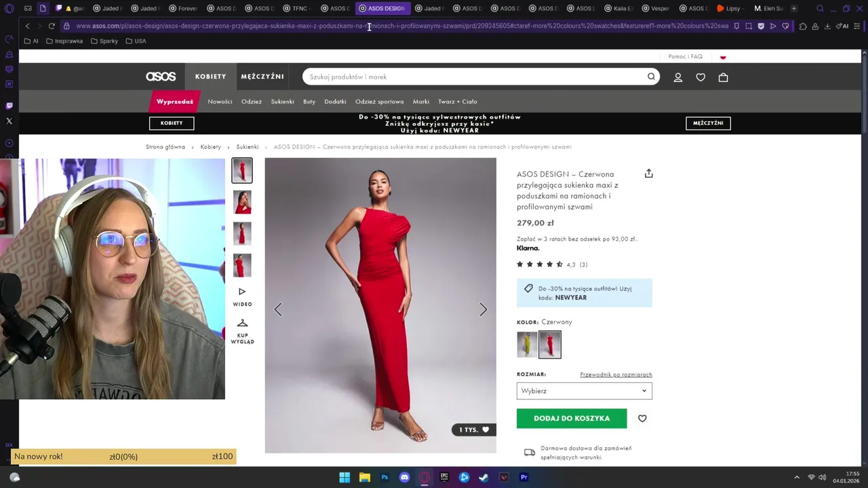Open Steam from taskbar
This screenshot has height=488, width=868.
[484, 477]
